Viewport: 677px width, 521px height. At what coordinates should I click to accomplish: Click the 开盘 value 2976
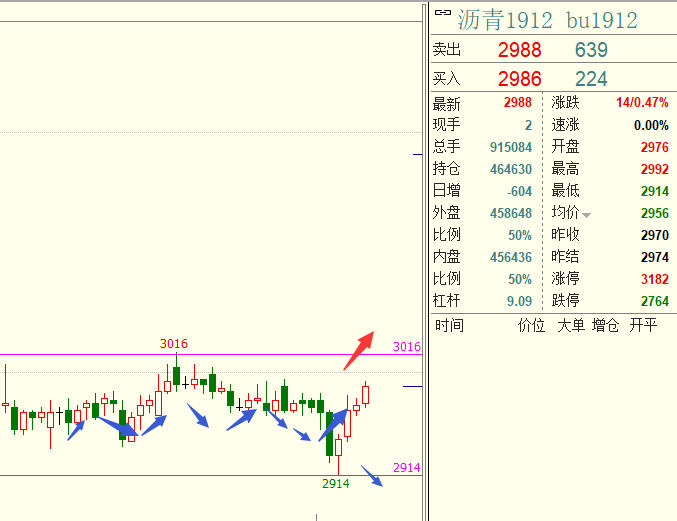tap(655, 147)
